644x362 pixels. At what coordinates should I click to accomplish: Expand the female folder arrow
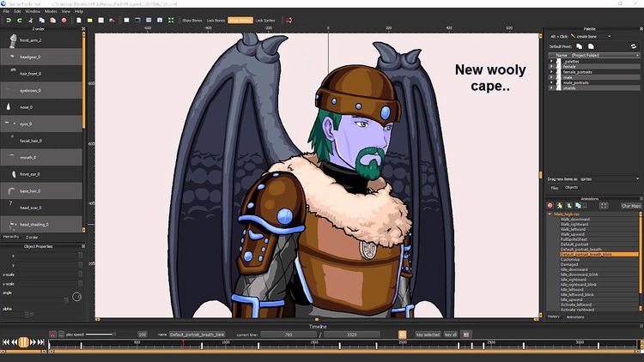pos(551,67)
